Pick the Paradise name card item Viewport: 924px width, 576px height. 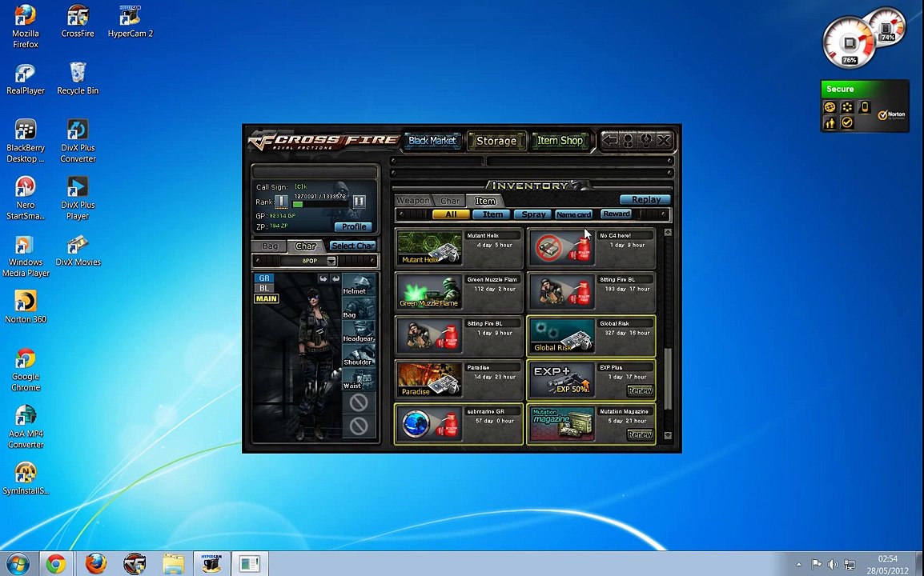coord(430,380)
